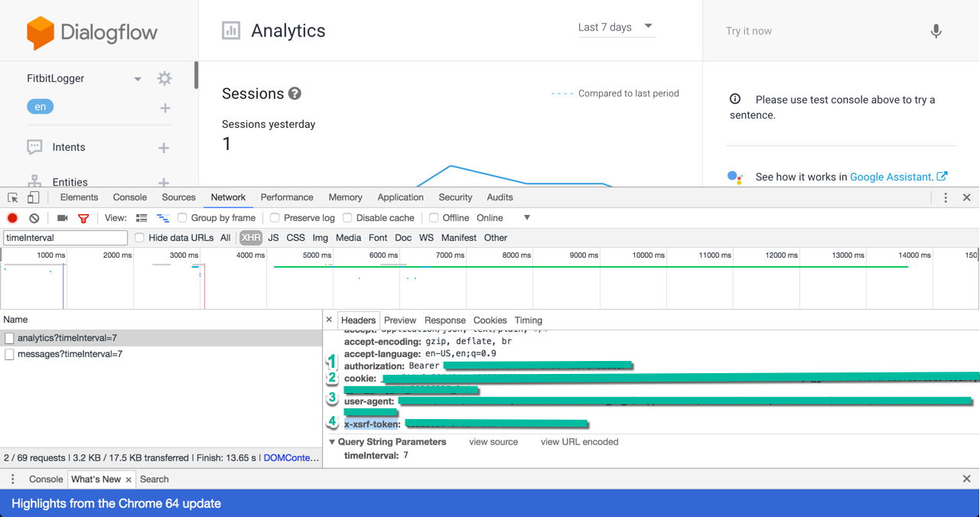Click the sidebar vertical scrollbar
980x517 pixels.
tap(197, 75)
